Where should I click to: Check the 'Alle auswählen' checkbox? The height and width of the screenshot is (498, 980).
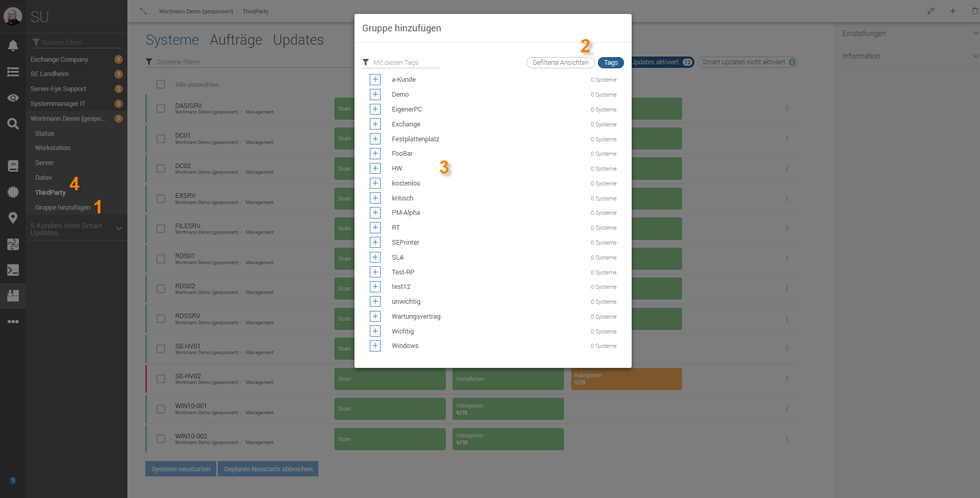pyautogui.click(x=161, y=84)
